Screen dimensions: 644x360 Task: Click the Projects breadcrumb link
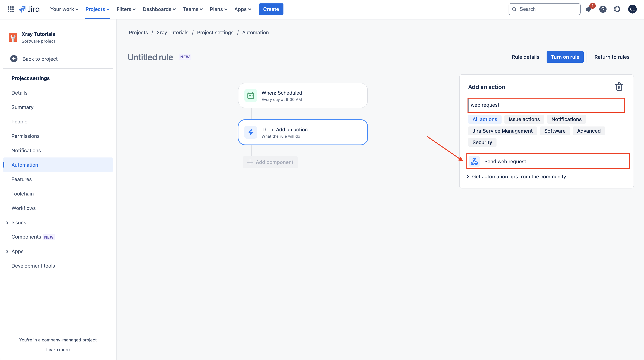[x=138, y=33]
